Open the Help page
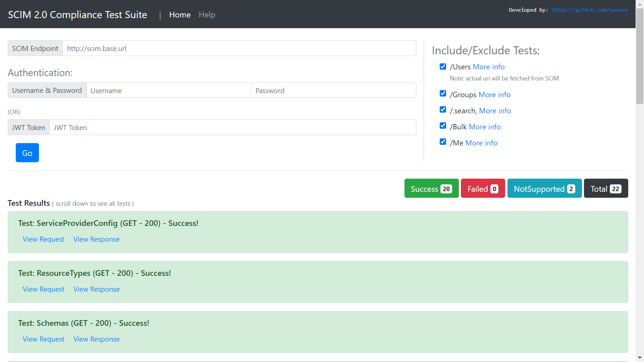The height and width of the screenshot is (362, 644). (207, 15)
